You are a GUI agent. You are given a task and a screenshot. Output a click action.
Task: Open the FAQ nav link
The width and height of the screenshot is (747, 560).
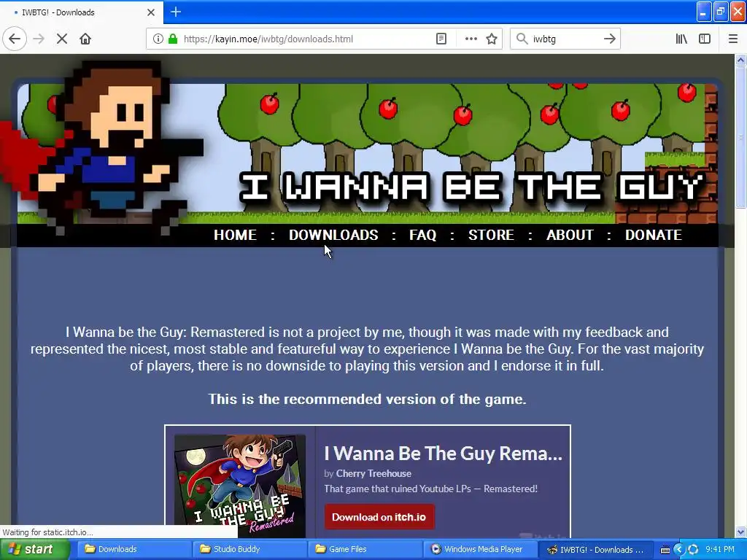coord(422,236)
